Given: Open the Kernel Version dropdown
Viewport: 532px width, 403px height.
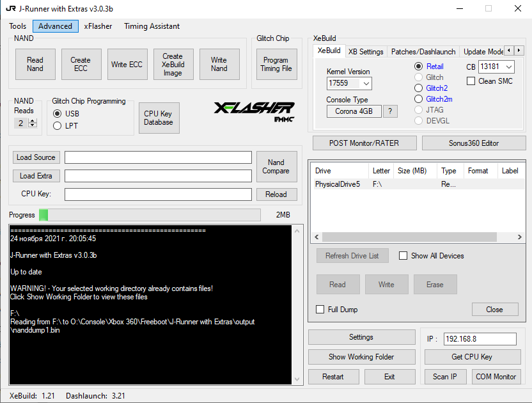Looking at the screenshot, I should coord(366,84).
